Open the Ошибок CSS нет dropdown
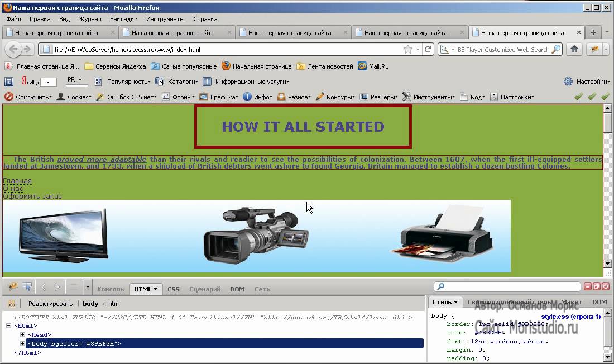This screenshot has width=614, height=364. [x=127, y=97]
